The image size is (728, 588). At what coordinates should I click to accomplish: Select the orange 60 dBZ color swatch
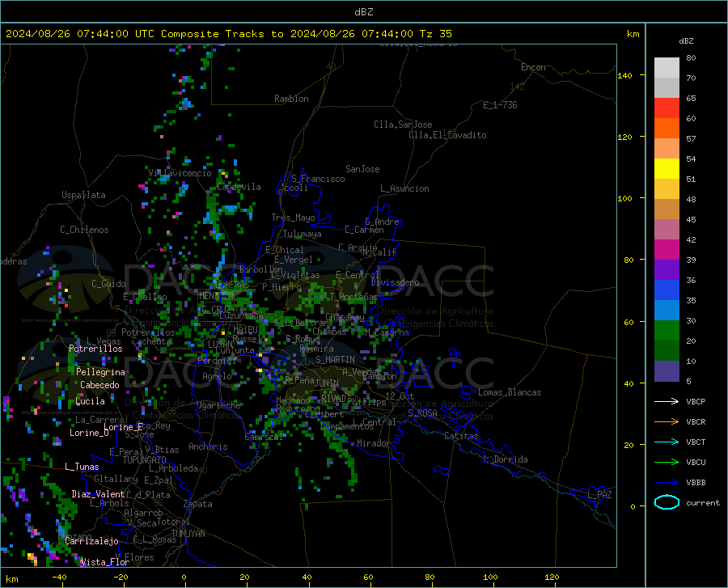click(x=667, y=129)
